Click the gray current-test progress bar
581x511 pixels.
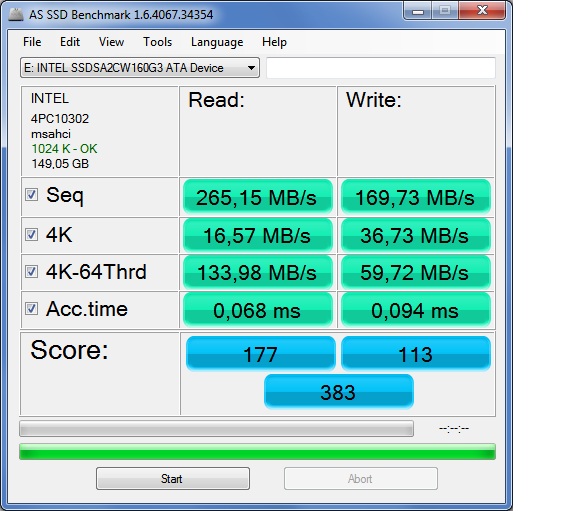[216, 428]
